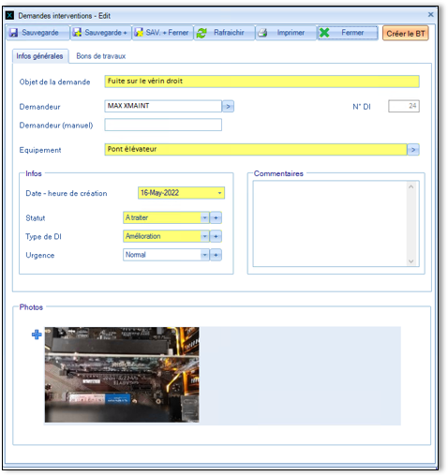Viewport: 448px width, 476px height.
Task: Click inside the Commentaires text area
Action: (x=331, y=224)
